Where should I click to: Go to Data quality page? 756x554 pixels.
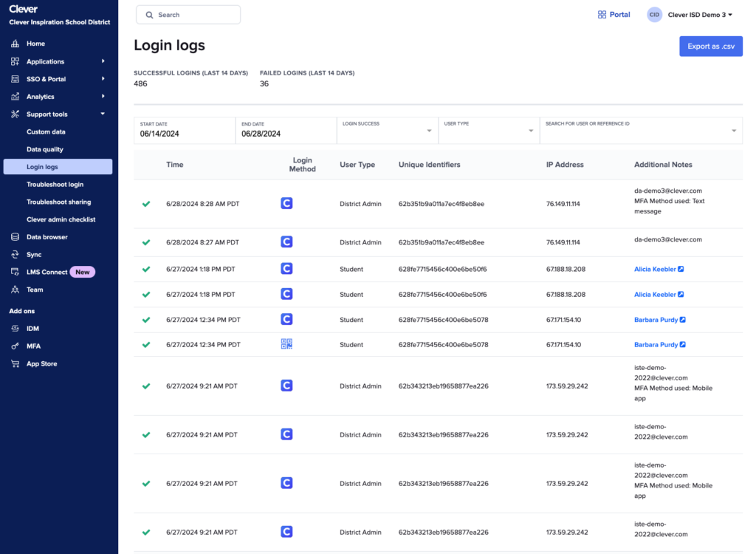pyautogui.click(x=45, y=149)
